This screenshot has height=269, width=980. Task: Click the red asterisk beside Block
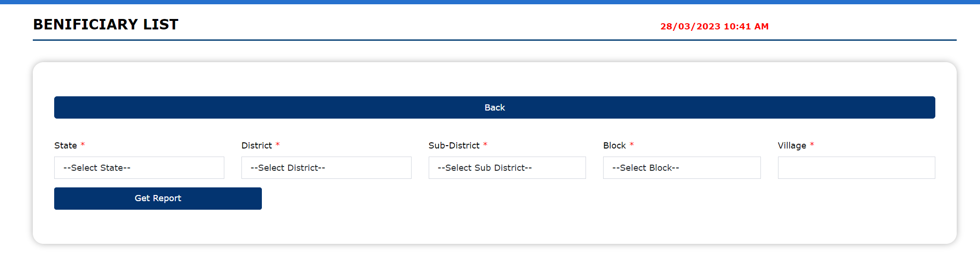pos(632,145)
